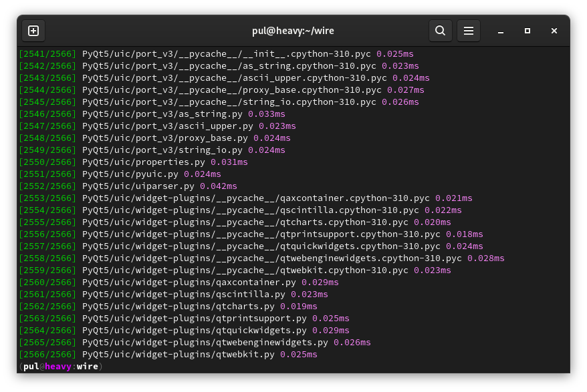Click the word heavy in the prompt
This screenshot has height=392, width=587.
(x=58, y=366)
